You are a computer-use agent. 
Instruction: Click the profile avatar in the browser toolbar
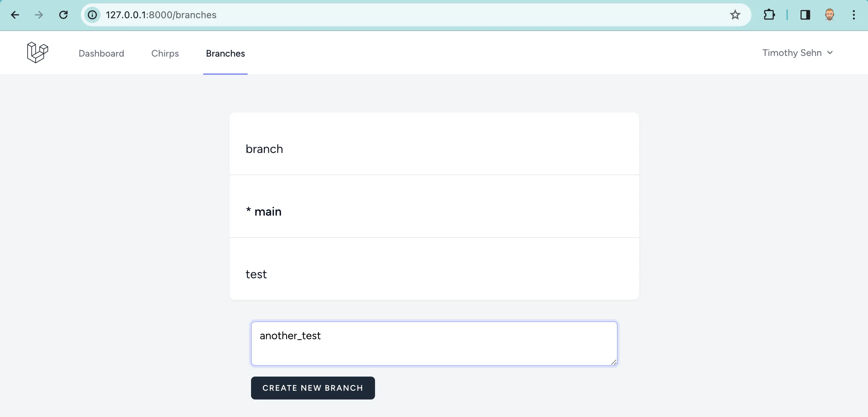click(x=830, y=14)
